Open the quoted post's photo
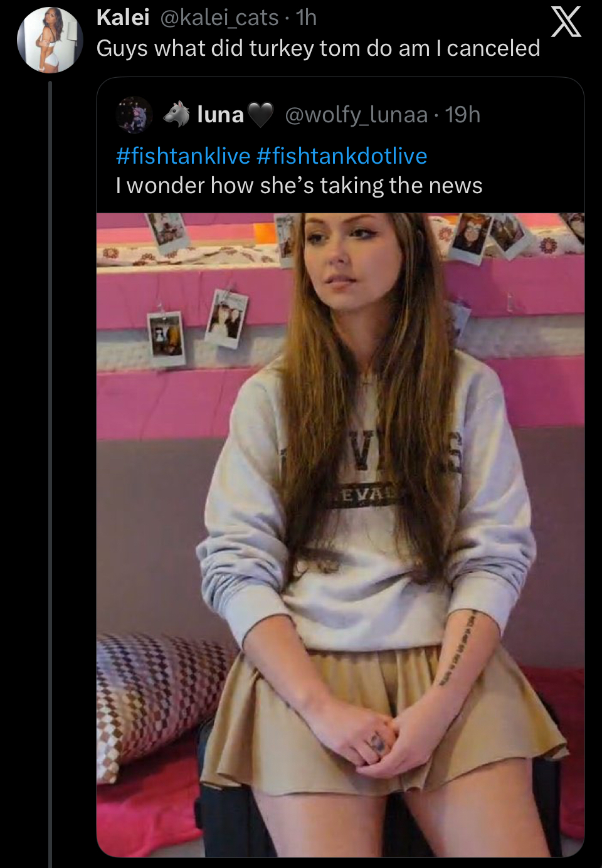This screenshot has width=602, height=868. point(341,535)
